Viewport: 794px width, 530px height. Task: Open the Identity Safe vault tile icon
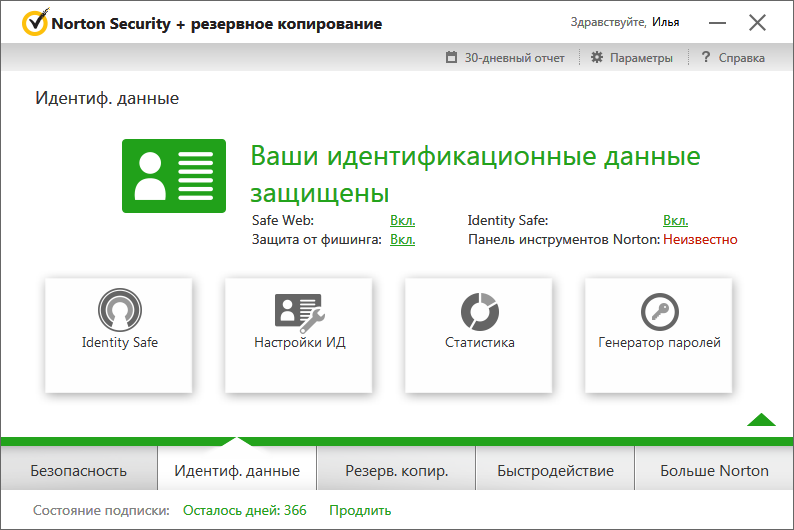point(120,309)
